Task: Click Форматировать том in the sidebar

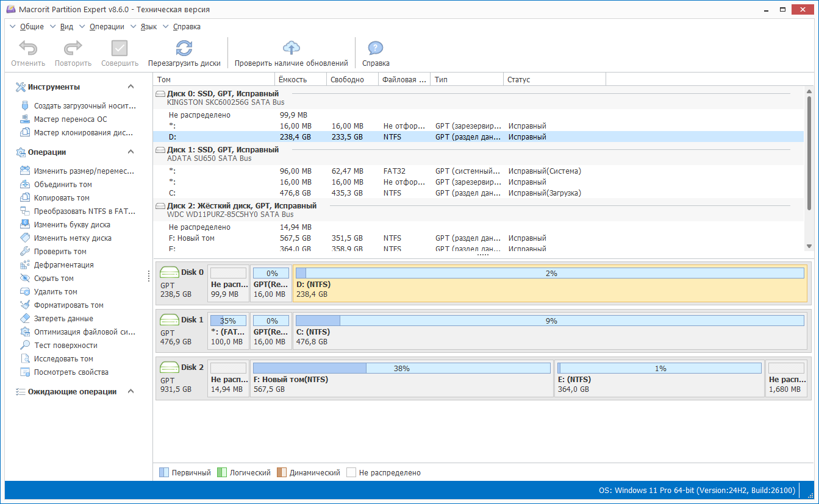Action: (x=68, y=305)
